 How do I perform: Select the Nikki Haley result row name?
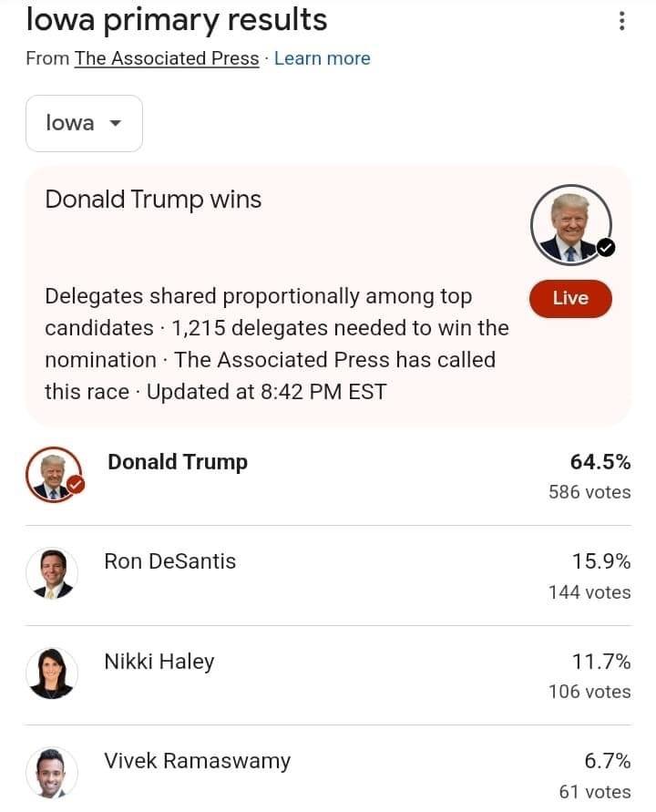159,662
